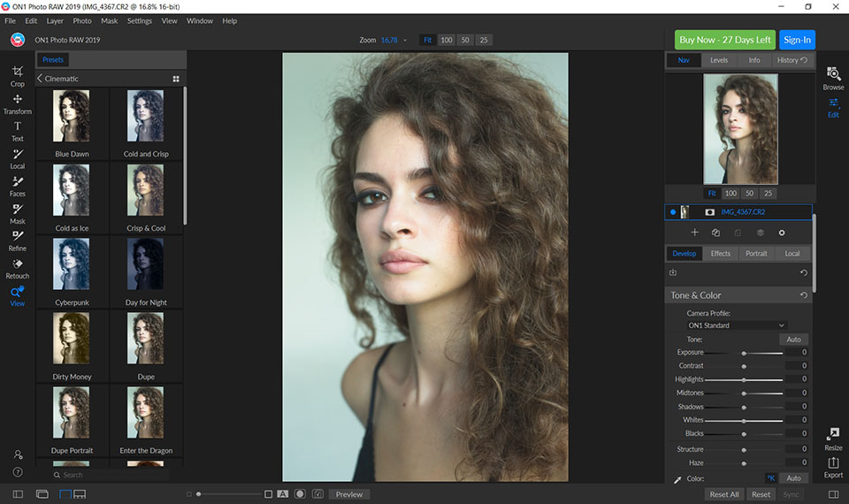Apply the Day for Night preset
Viewport: 849px width, 504px height.
(146, 264)
